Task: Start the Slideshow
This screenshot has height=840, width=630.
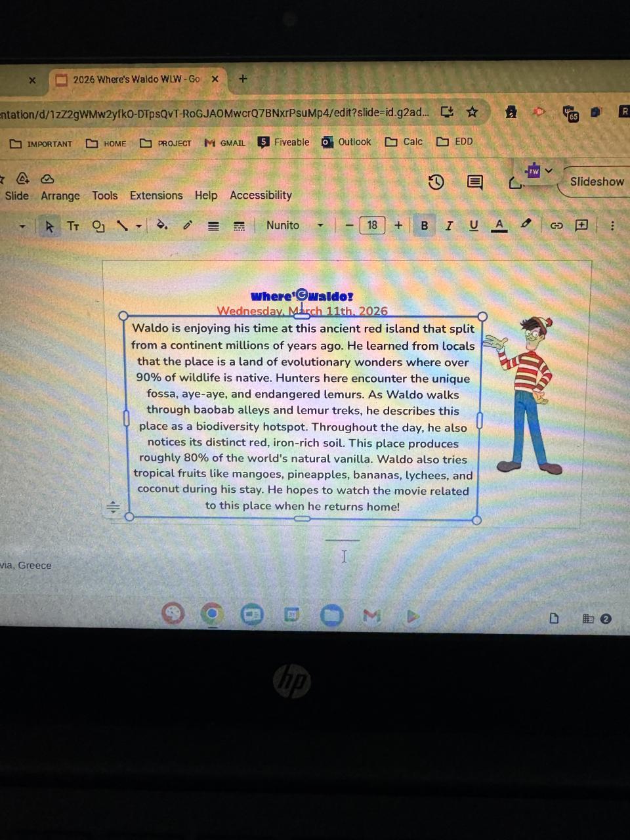Action: point(596,182)
